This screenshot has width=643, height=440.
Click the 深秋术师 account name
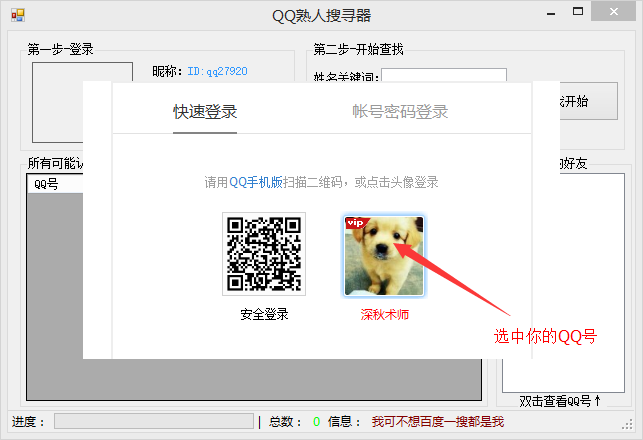tap(385, 315)
